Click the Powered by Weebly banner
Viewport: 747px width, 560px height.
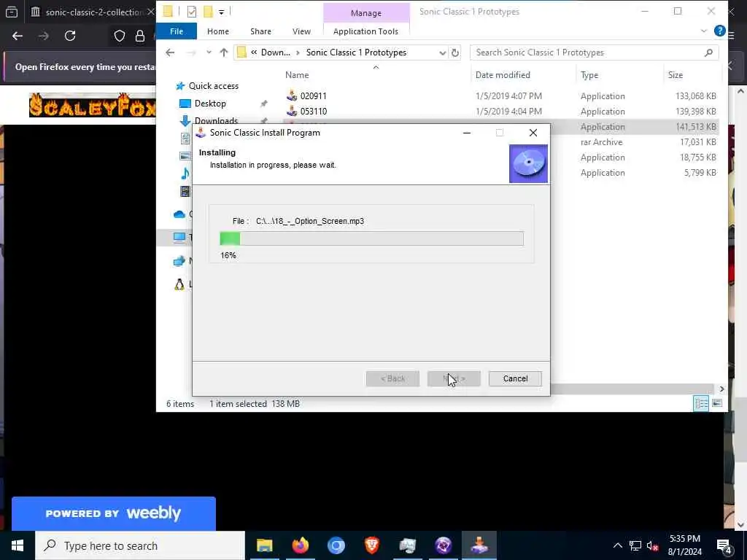tap(113, 513)
